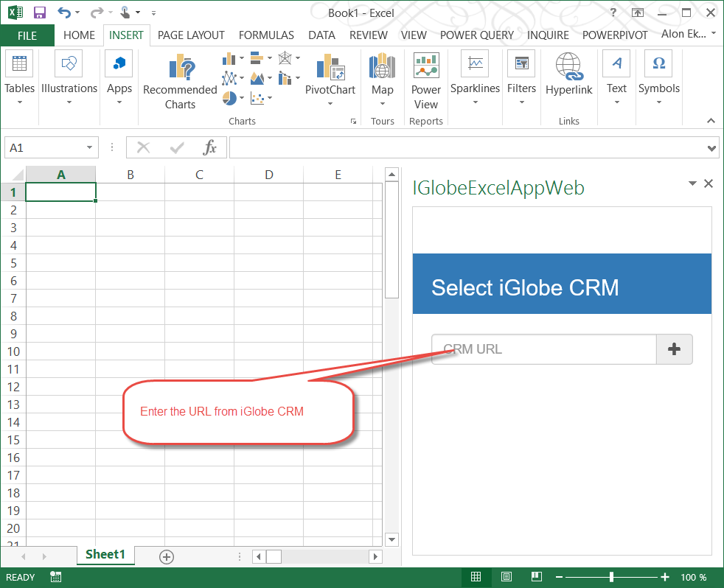Image resolution: width=724 pixels, height=588 pixels.
Task: Switch to Page Break Preview
Action: click(537, 577)
